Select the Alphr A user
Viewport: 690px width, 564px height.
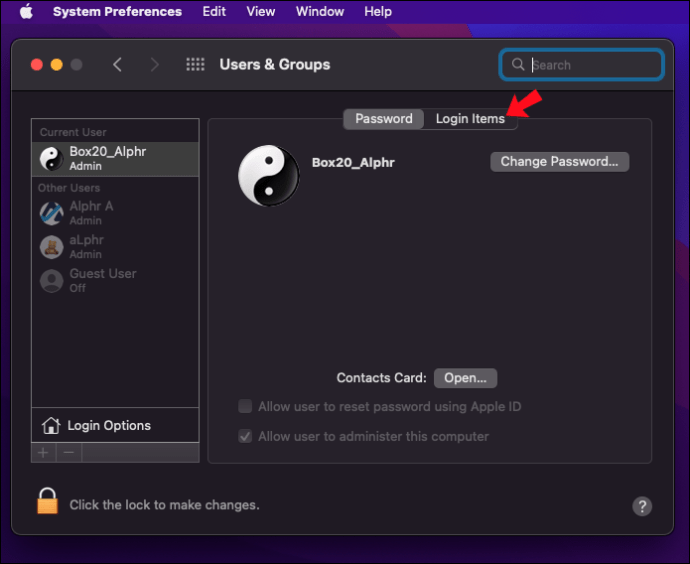tap(115, 213)
